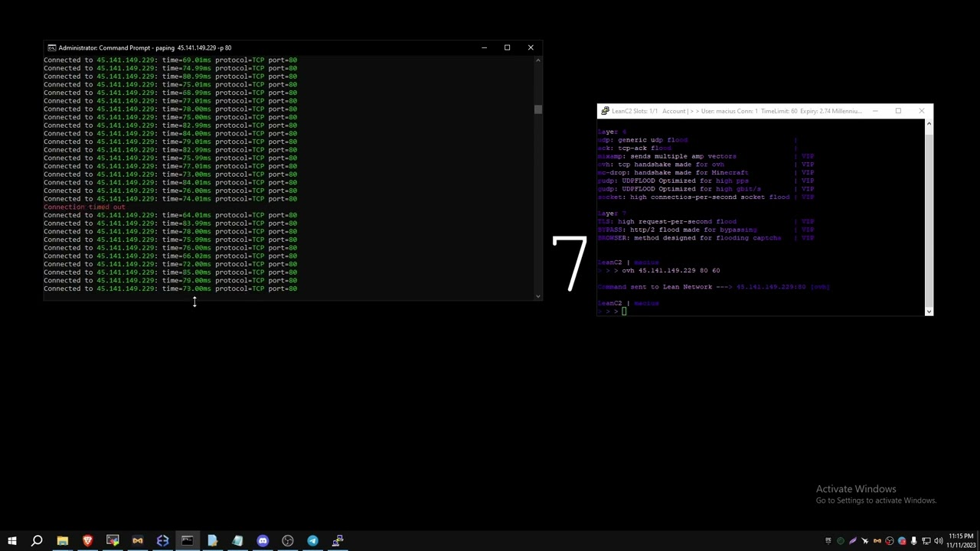Click the Command Prompt window title text
980x551 pixels.
point(145,47)
